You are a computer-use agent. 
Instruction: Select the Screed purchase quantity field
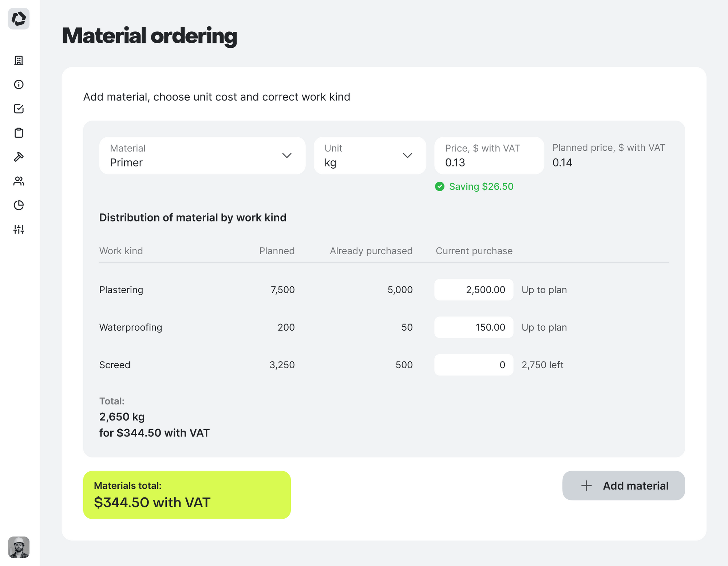(473, 365)
